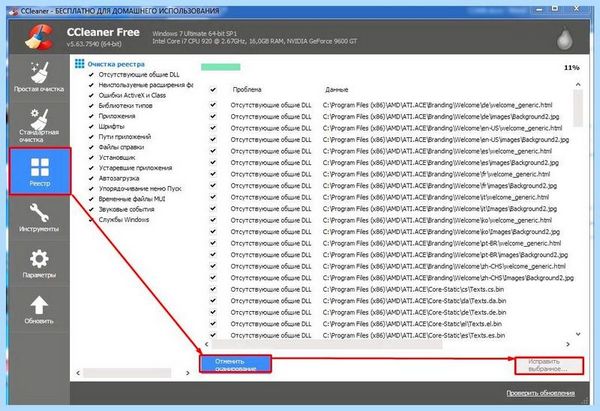Select the path Core-Static\da\Texts.da.bin
The height and width of the screenshot is (411, 600).
414,301
